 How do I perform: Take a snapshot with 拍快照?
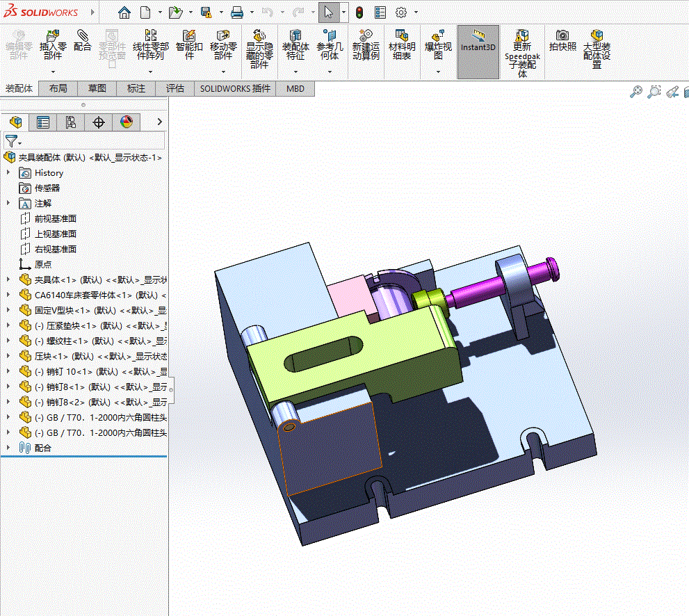562,43
